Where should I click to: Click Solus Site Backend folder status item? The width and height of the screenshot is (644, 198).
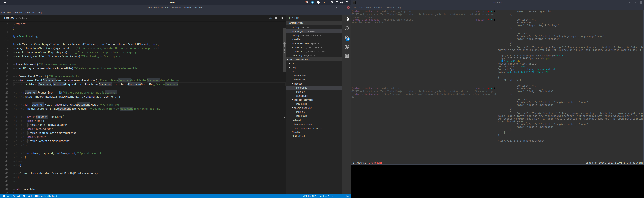[x=46, y=196]
